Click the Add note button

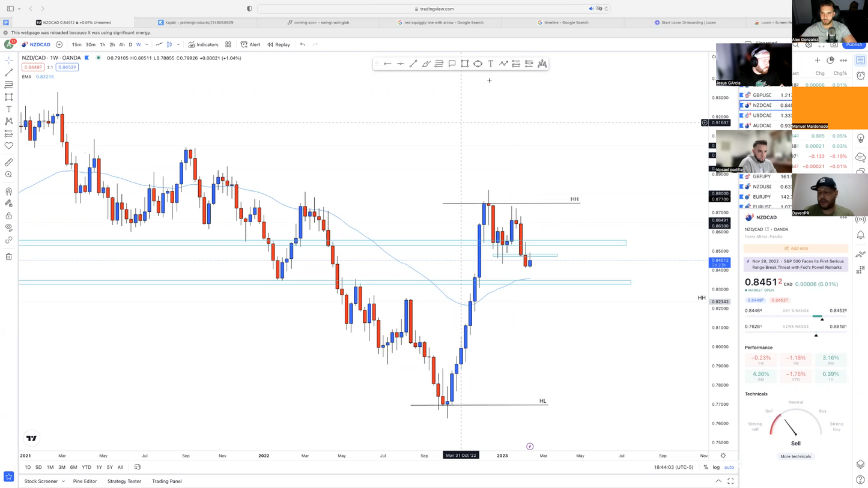(x=796, y=248)
